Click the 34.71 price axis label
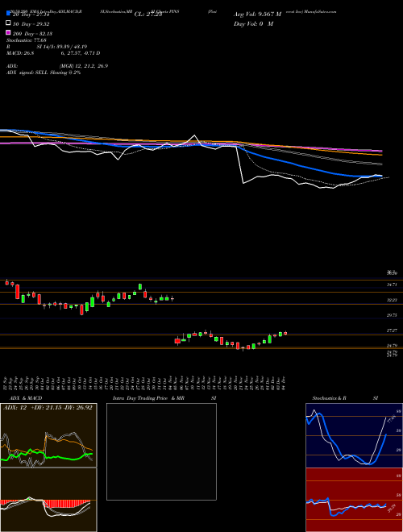Screen dimensions: 403x532 point(392,285)
